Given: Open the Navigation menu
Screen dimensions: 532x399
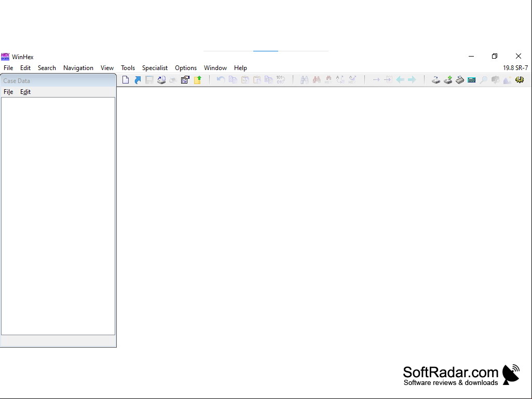Looking at the screenshot, I should click(x=78, y=68).
